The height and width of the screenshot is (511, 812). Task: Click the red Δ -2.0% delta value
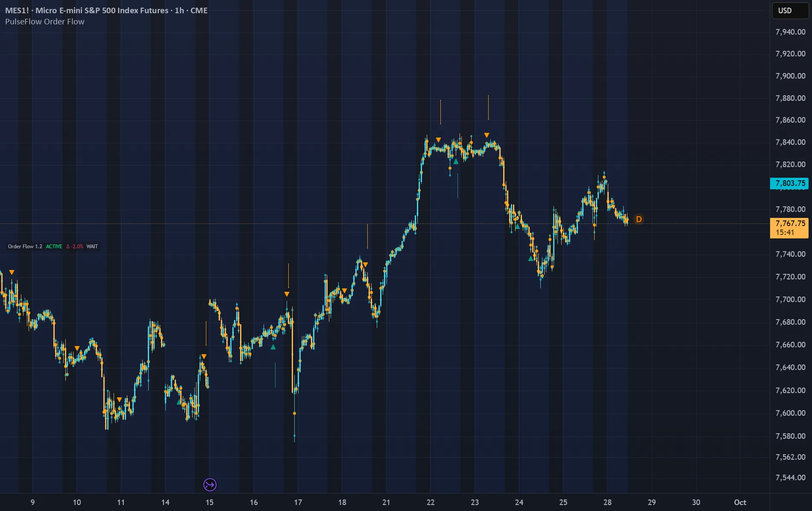pos(75,247)
